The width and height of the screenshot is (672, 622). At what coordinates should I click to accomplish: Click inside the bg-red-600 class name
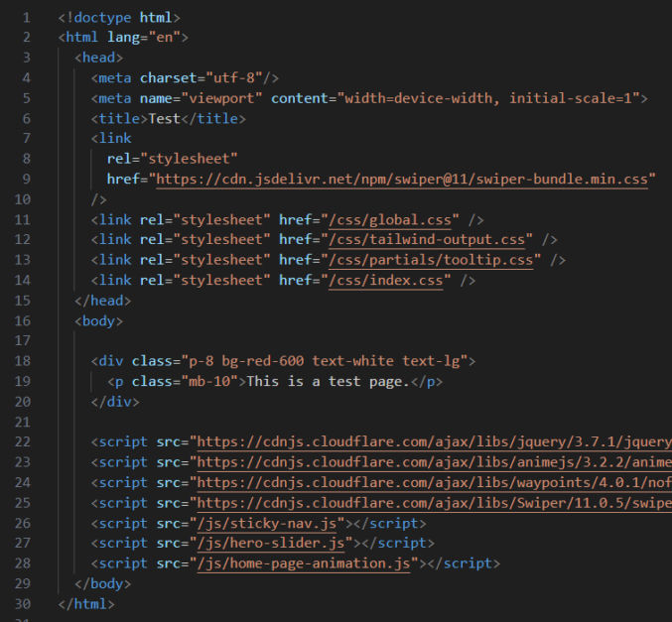(x=263, y=361)
